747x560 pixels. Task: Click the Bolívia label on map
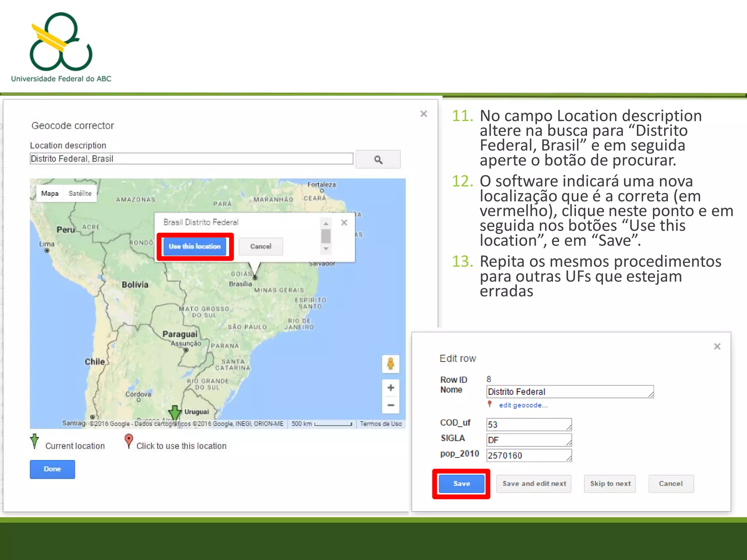135,285
